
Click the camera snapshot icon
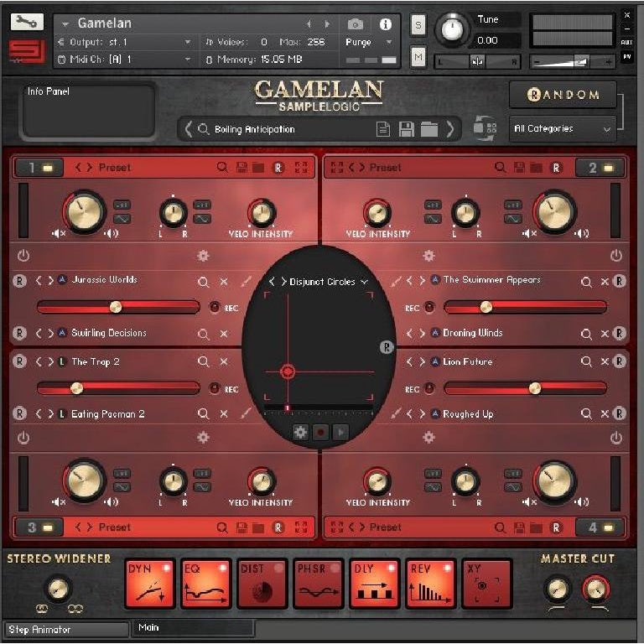(x=356, y=24)
